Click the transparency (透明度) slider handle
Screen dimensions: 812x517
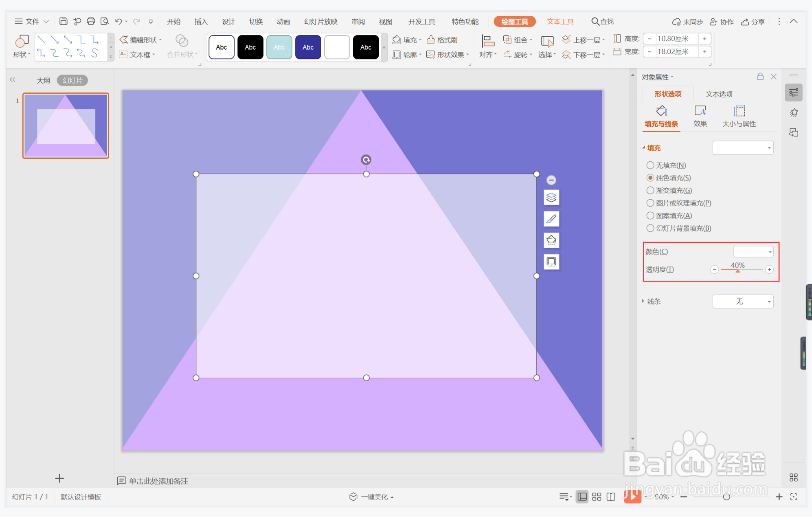(x=737, y=271)
